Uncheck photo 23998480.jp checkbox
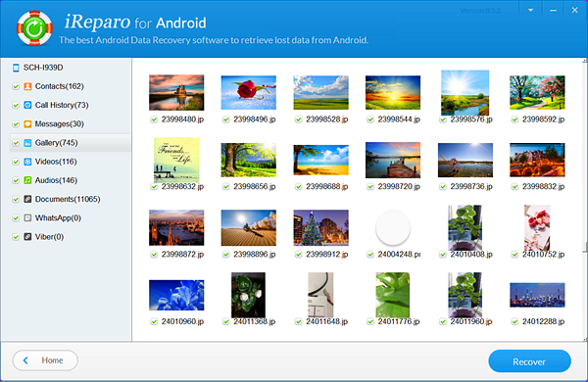This screenshot has width=588, height=382. (154, 119)
